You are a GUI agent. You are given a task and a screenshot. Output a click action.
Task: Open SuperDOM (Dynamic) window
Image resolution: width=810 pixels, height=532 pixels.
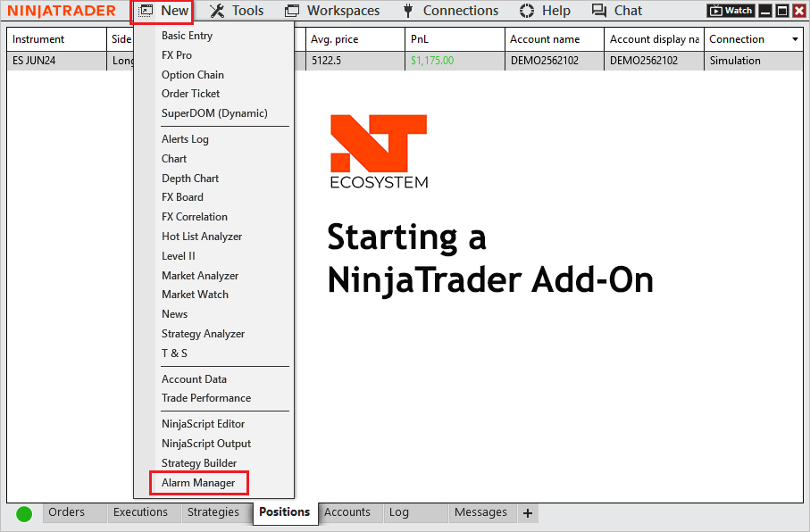(x=213, y=113)
